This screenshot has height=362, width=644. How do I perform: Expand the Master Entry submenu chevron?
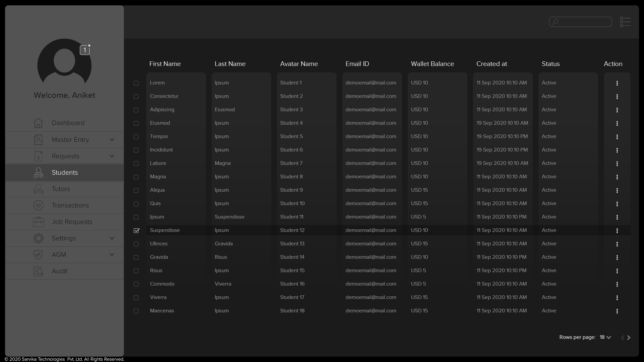(112, 140)
